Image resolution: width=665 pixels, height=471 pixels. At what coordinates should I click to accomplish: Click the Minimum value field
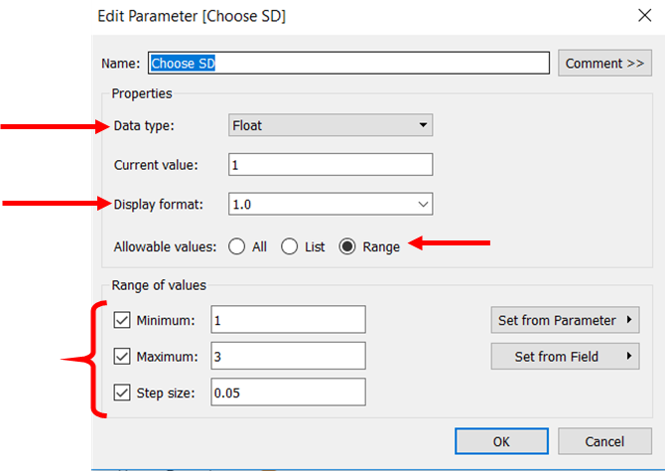[287, 320]
